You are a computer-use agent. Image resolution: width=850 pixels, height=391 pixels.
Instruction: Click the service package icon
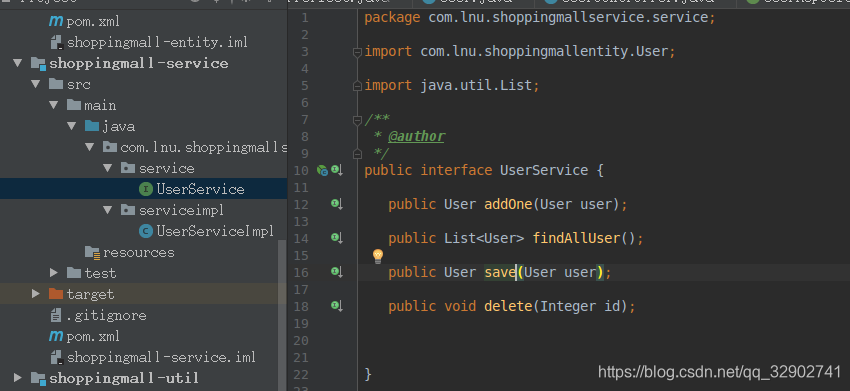(x=128, y=168)
